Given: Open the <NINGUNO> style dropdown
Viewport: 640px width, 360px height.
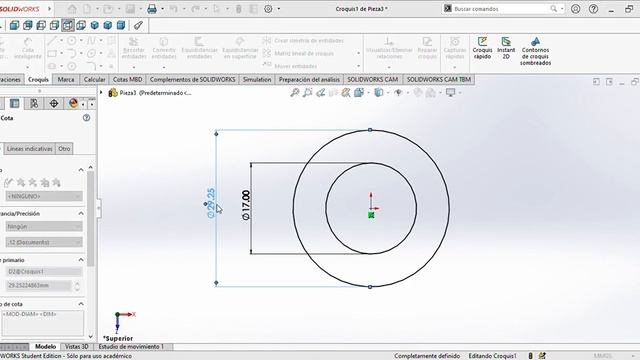Looking at the screenshot, I should click(44, 196).
